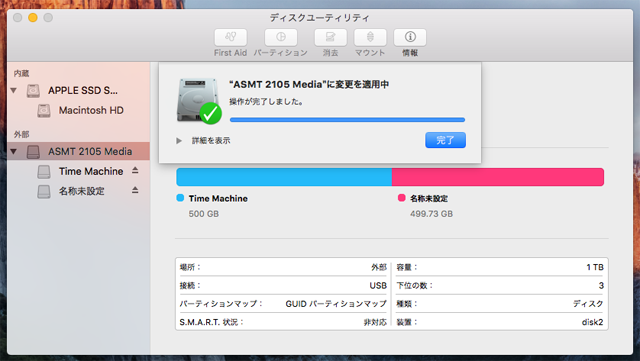The image size is (640, 361).
Task: Click the blue Time Machine legend dot
Action: pyautogui.click(x=180, y=198)
